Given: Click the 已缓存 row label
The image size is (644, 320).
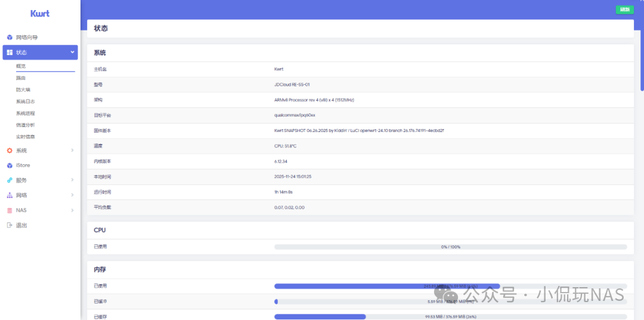Looking at the screenshot, I should (x=100, y=316).
